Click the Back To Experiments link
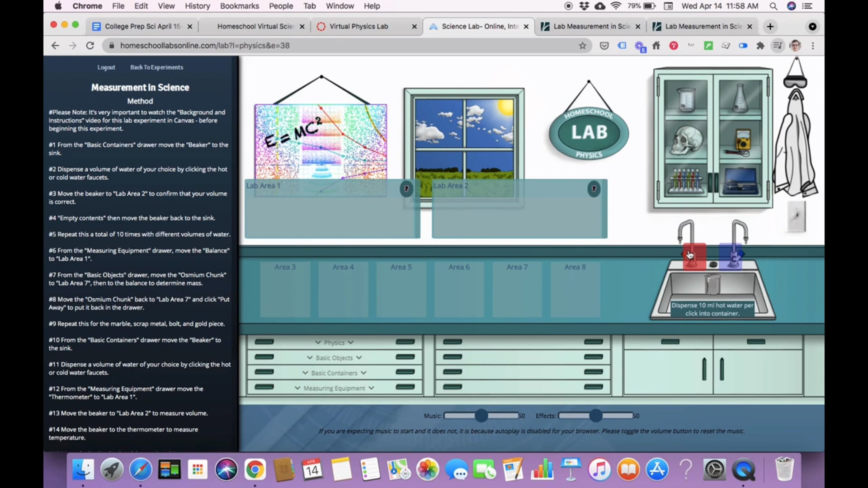Image resolution: width=868 pixels, height=488 pixels. [x=156, y=67]
